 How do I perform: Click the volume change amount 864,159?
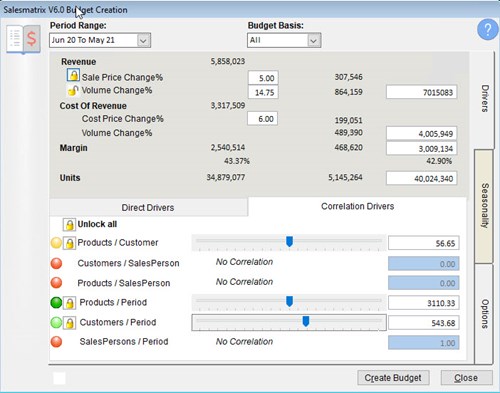click(x=349, y=92)
